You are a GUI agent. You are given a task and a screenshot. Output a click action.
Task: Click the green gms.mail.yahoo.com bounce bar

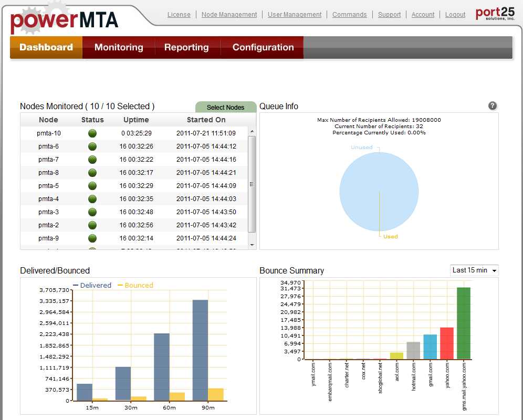[464, 323]
